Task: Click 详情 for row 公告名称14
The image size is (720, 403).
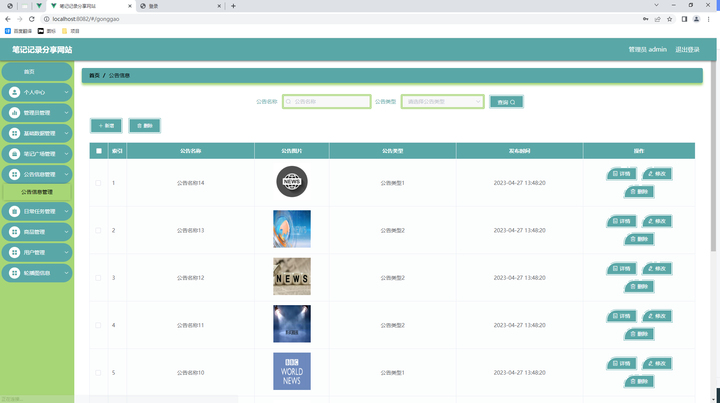Action: (x=621, y=174)
